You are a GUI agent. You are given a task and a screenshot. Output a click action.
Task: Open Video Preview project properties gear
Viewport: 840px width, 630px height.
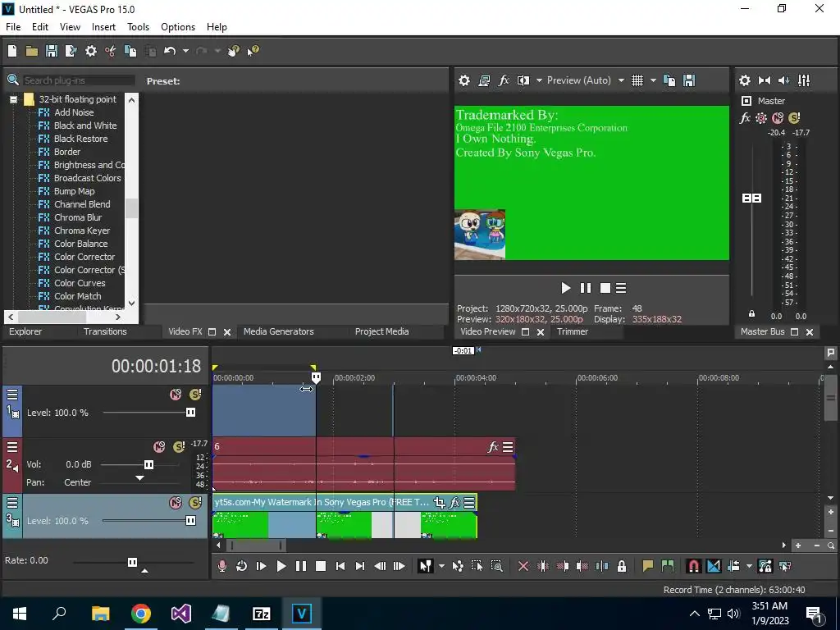464,80
